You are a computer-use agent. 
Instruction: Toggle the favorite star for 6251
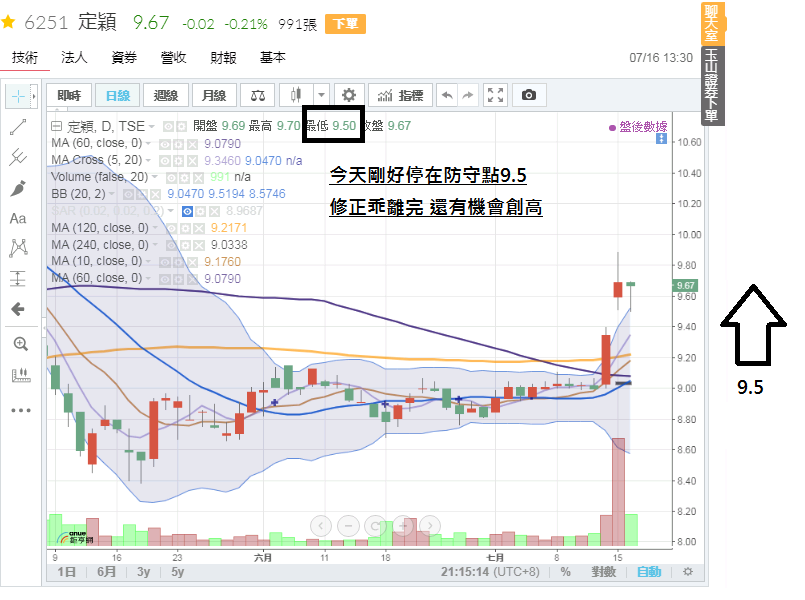pos(8,22)
